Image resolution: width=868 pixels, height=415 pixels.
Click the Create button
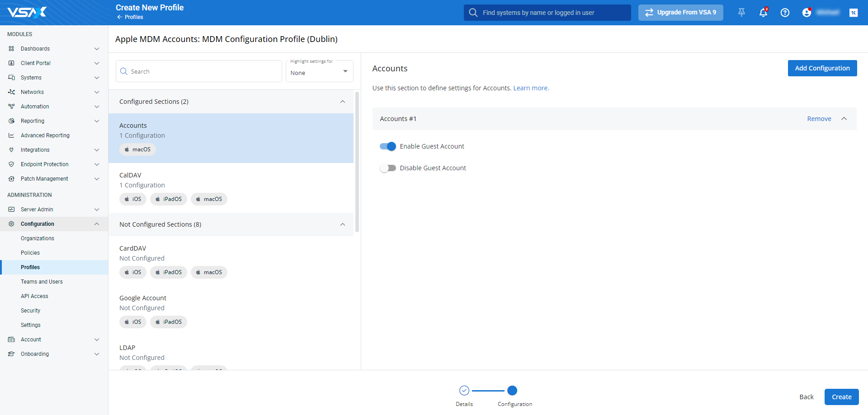(x=841, y=397)
